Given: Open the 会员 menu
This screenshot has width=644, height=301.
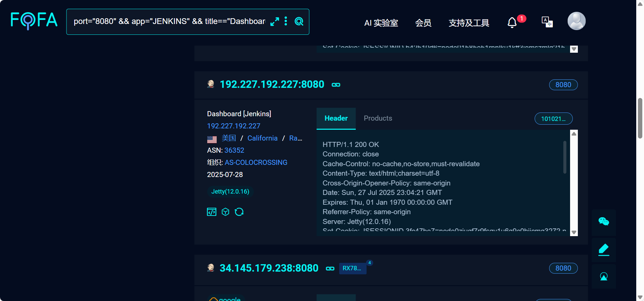Looking at the screenshot, I should click(423, 23).
